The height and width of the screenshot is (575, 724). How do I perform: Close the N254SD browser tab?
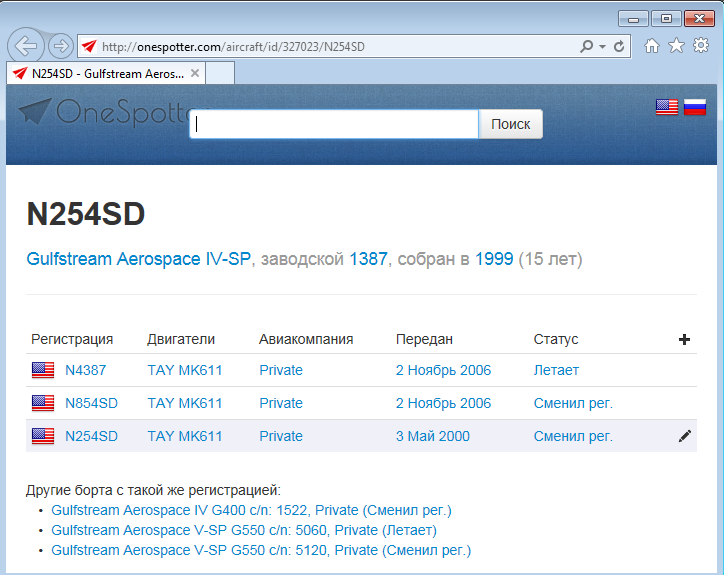(195, 73)
